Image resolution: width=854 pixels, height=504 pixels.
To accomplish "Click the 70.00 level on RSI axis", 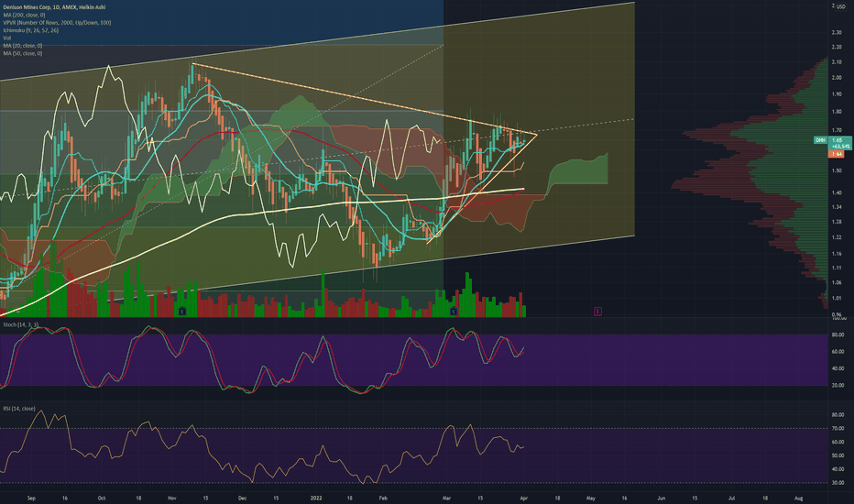I will coord(838,428).
